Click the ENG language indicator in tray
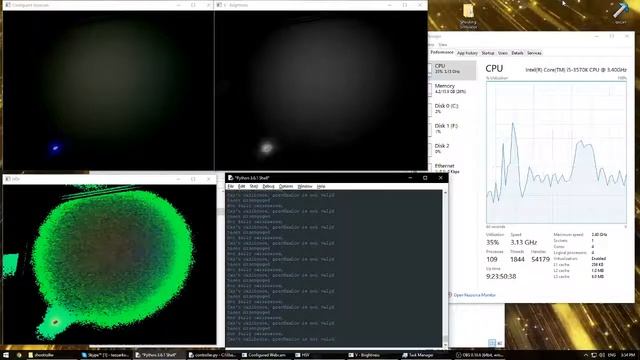 click(x=611, y=355)
